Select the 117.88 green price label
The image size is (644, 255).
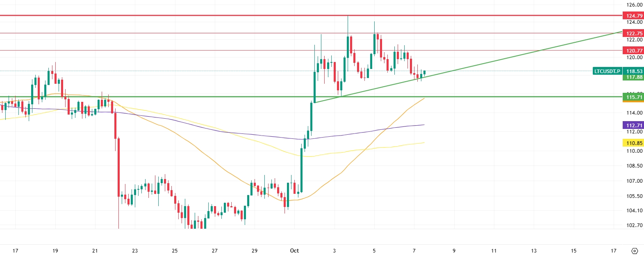[x=634, y=77]
